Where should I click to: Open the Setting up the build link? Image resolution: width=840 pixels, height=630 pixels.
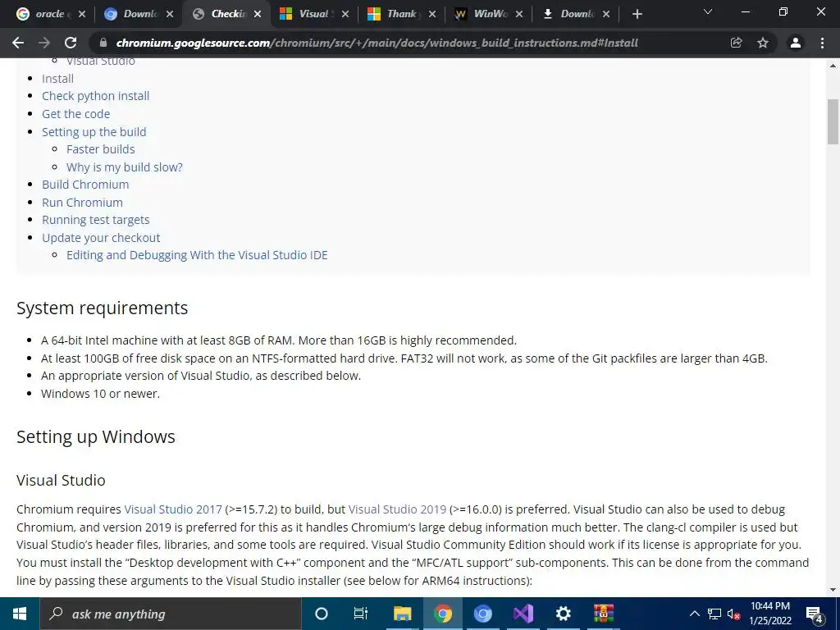pyautogui.click(x=94, y=132)
